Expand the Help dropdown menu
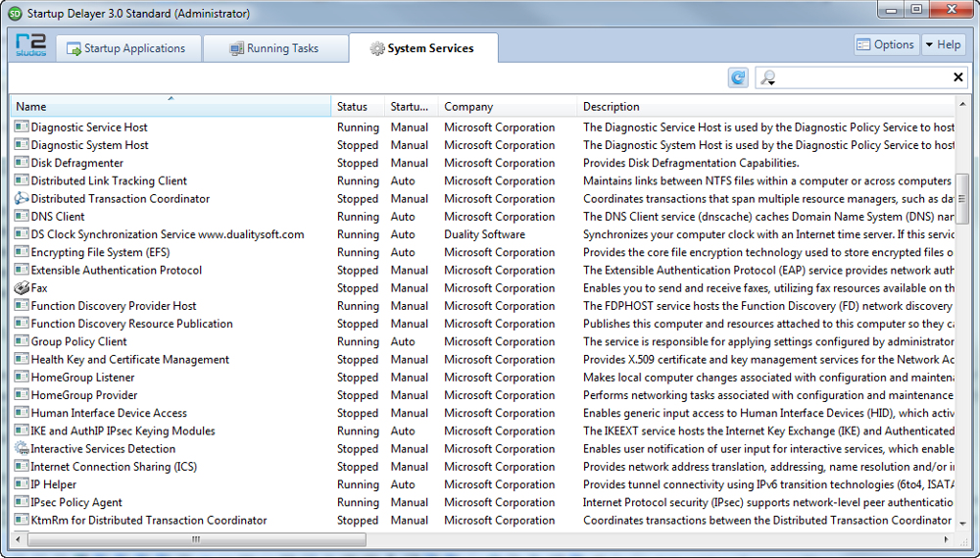This screenshot has height=558, width=980. (x=943, y=44)
